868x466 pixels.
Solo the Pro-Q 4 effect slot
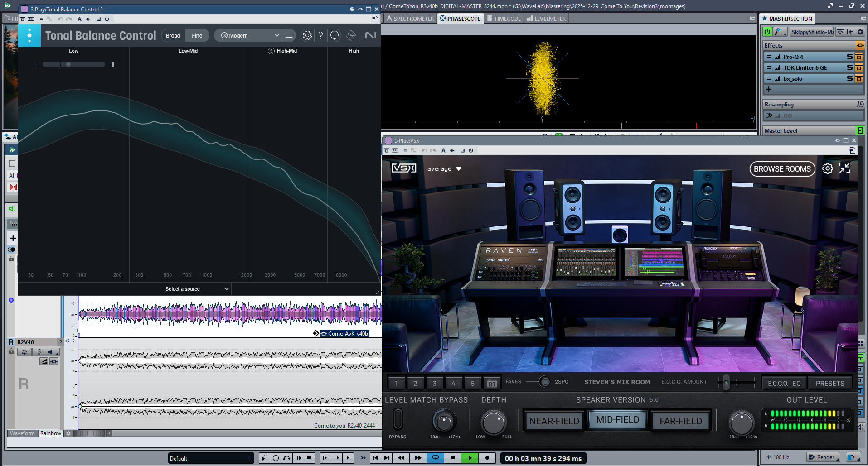pos(849,57)
